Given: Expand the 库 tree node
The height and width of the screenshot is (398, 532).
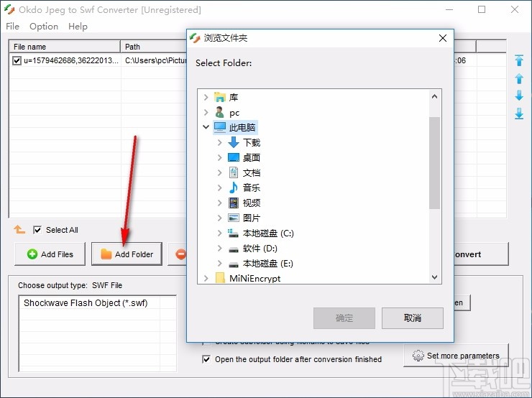Looking at the screenshot, I should click(206, 97).
